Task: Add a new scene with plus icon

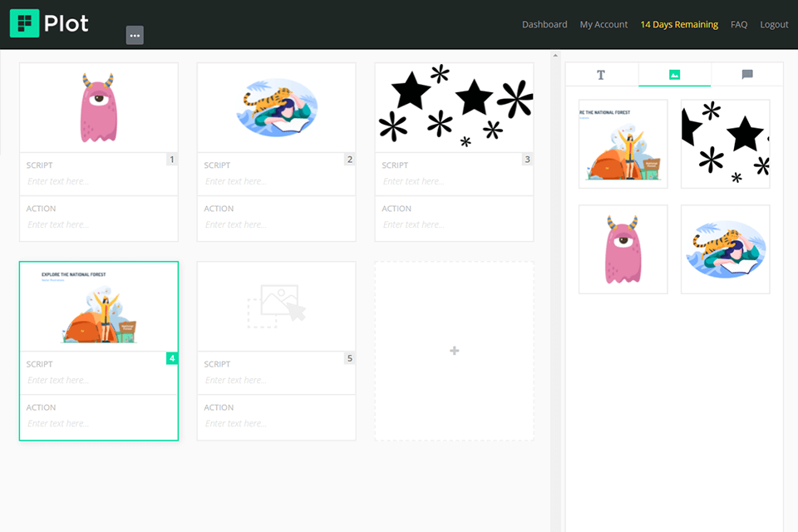Action: (455, 351)
